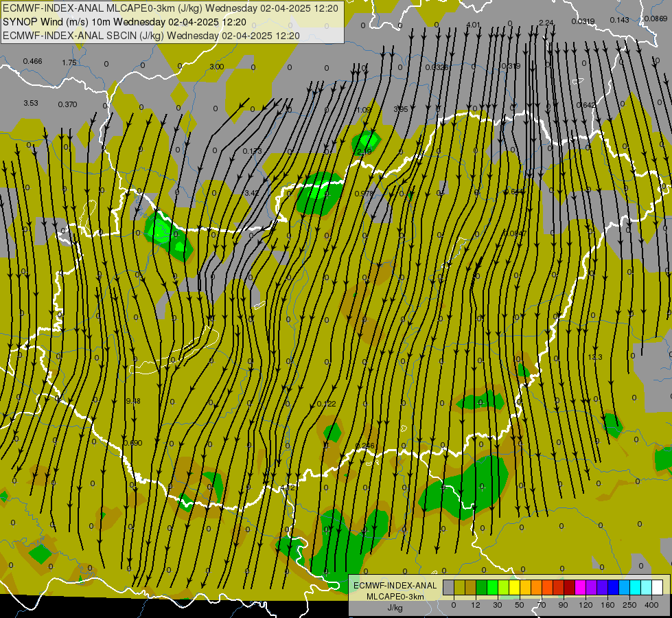Click the MLCAPE0-3km title line at top
The image size is (672, 618).
click(x=170, y=8)
